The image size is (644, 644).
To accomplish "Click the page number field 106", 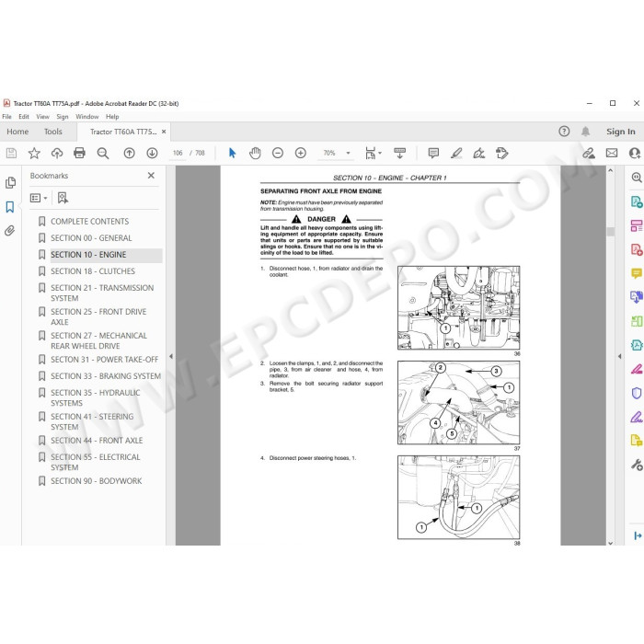I will (x=178, y=154).
